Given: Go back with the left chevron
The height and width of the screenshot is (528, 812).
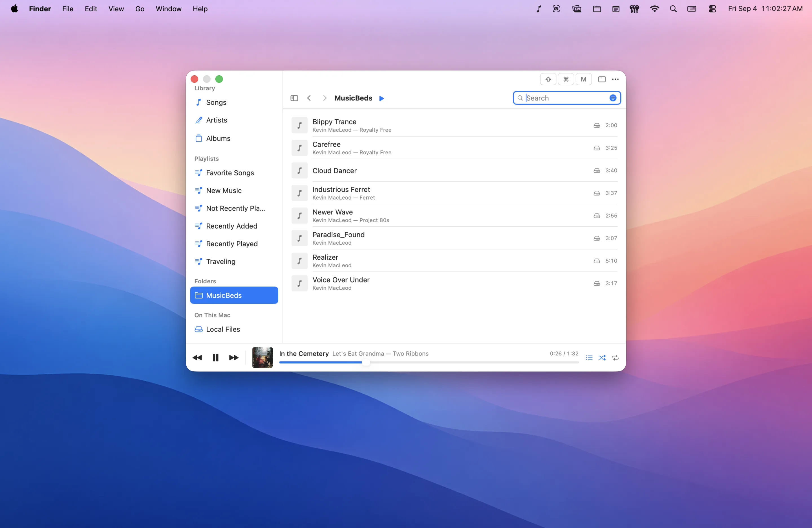Looking at the screenshot, I should pyautogui.click(x=309, y=98).
